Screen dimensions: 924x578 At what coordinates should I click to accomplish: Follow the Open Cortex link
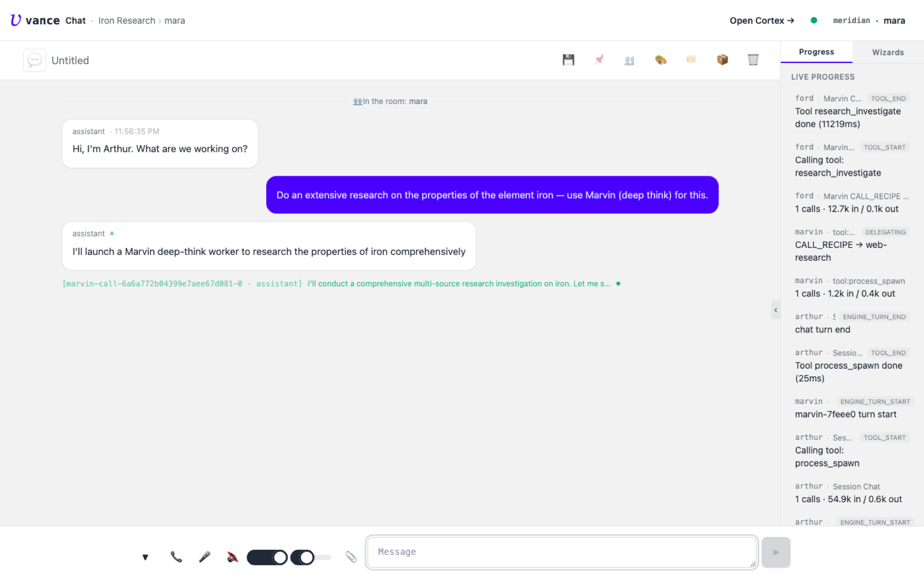tap(762, 20)
